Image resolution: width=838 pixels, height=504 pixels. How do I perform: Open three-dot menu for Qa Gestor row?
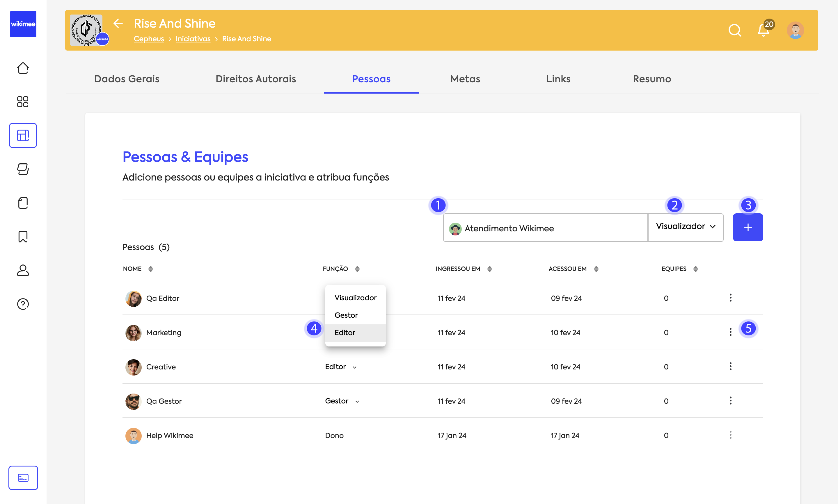pos(730,401)
